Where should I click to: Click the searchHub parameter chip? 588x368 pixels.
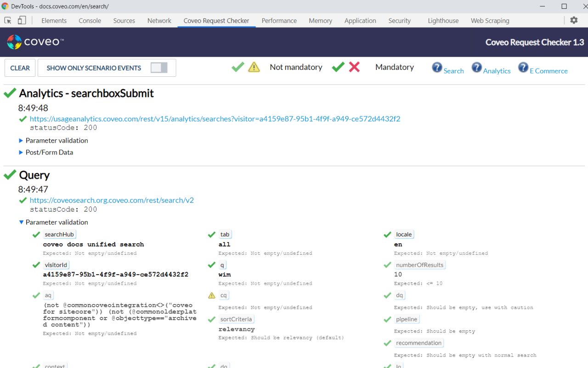(59, 234)
